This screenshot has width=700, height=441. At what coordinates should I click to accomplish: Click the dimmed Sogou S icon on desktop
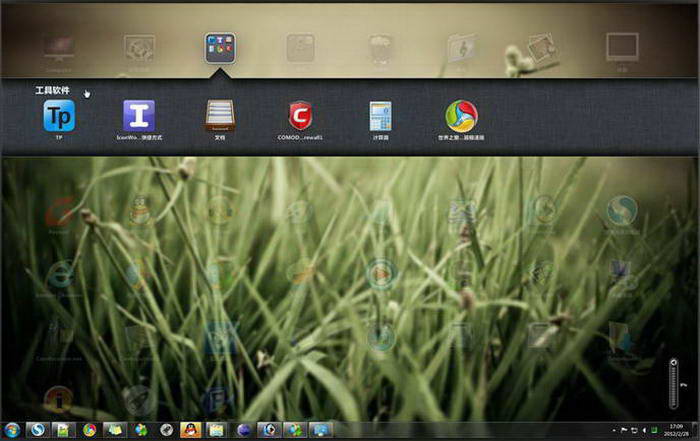coord(622,210)
